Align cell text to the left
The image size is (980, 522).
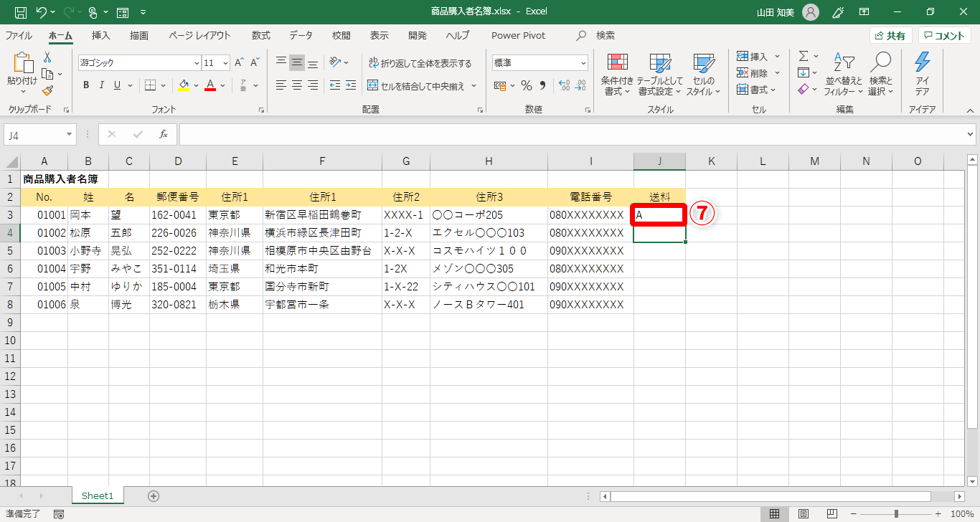click(281, 85)
